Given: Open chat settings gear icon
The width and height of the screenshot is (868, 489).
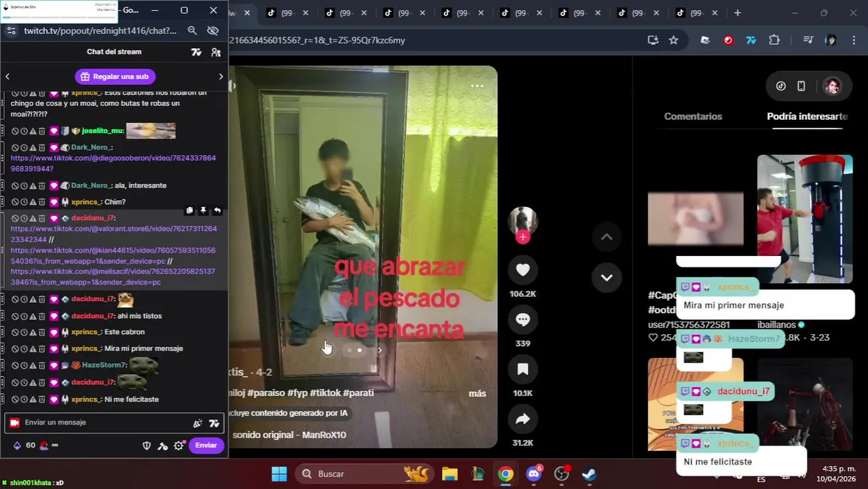Looking at the screenshot, I should 179,446.
